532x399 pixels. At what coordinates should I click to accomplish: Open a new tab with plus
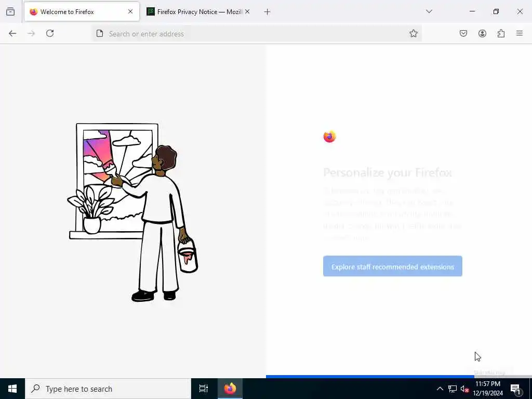pos(268,12)
